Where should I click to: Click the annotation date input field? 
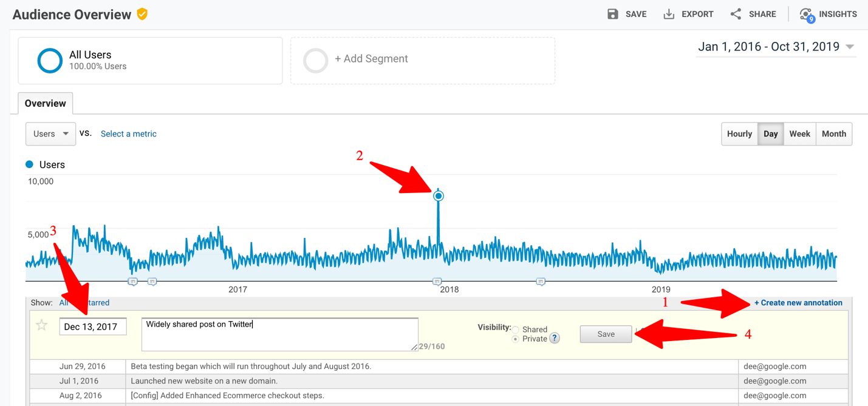click(93, 326)
